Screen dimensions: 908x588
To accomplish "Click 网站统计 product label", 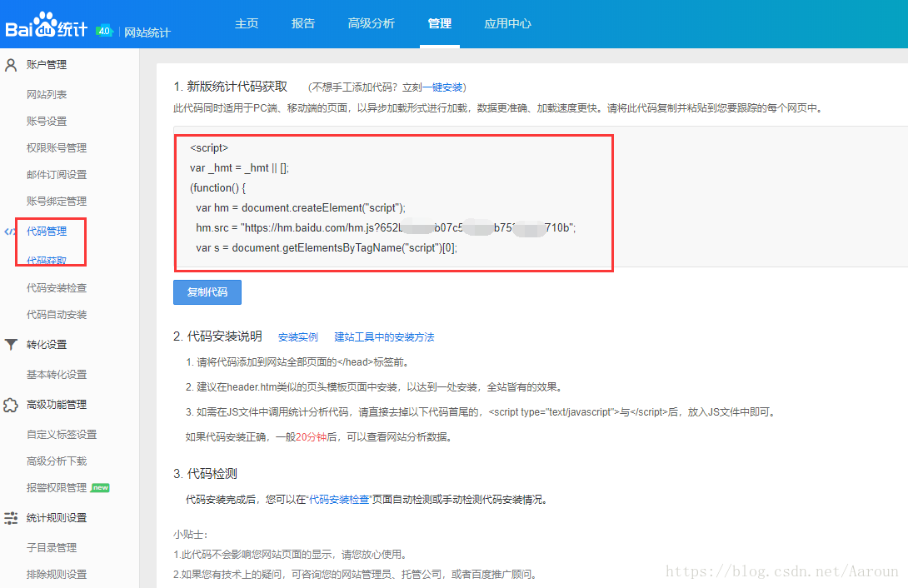I will 147,32.
